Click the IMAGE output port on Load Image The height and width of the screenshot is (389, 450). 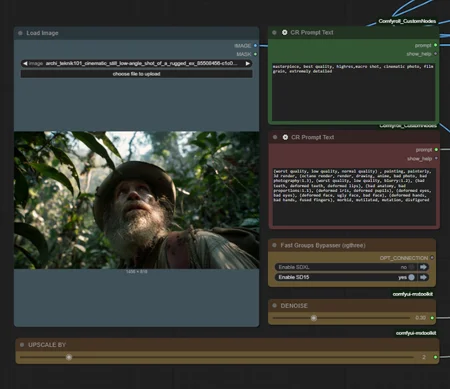click(x=255, y=45)
